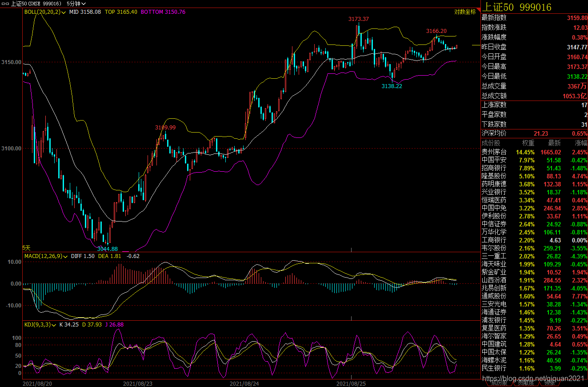Select the 山西汾酒 row
This screenshot has width=588, height=387.
coord(535,280)
